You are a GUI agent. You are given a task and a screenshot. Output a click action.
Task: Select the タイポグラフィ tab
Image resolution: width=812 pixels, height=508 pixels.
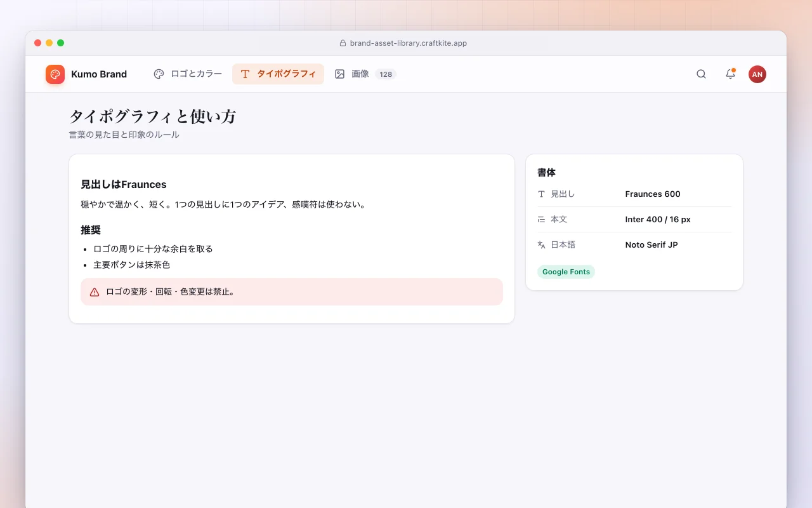click(x=278, y=74)
